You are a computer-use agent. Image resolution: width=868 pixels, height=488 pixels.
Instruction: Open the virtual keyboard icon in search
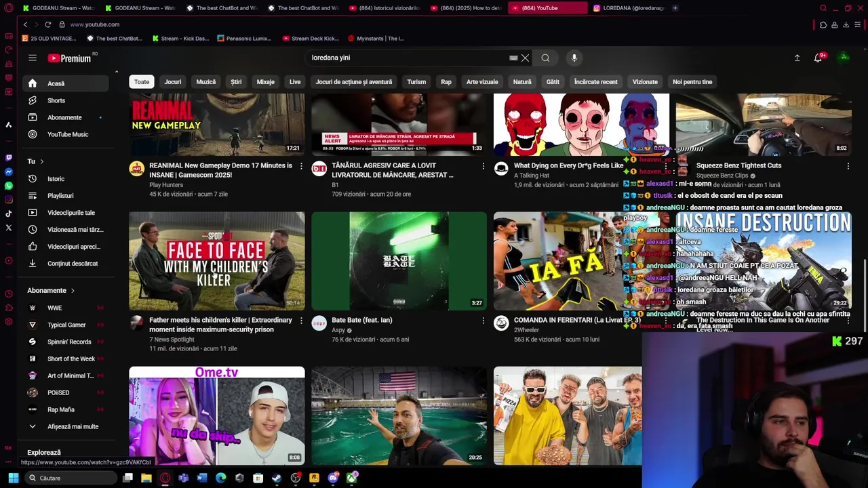coord(513,58)
